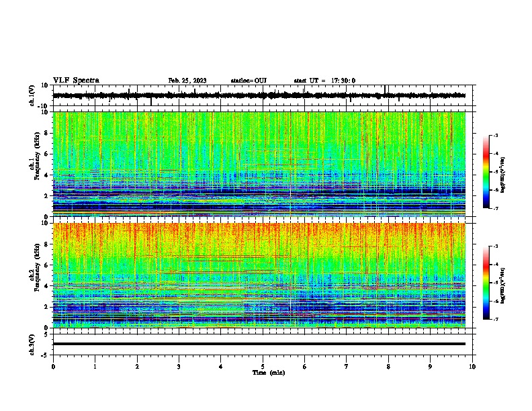Click the ch.2 spectrogram color bar
The height and width of the screenshot is (411, 532).
click(x=486, y=283)
